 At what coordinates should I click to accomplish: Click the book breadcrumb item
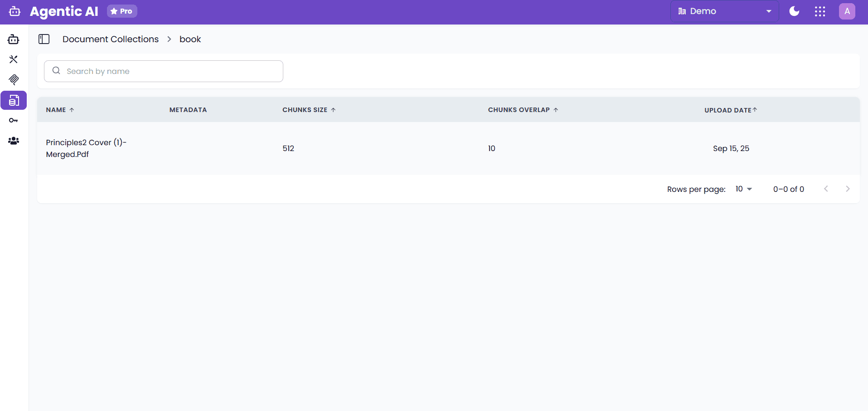[x=190, y=39]
